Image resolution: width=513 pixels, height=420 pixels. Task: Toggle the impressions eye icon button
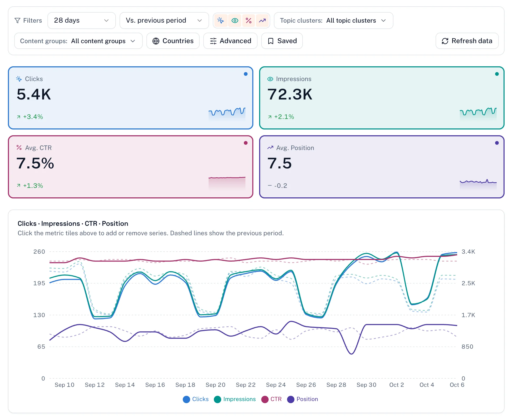235,21
